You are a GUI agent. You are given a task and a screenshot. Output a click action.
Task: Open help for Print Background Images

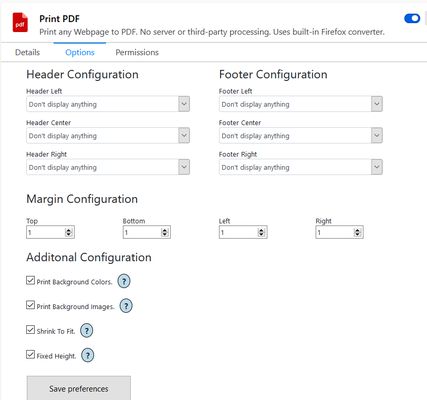[x=126, y=306]
